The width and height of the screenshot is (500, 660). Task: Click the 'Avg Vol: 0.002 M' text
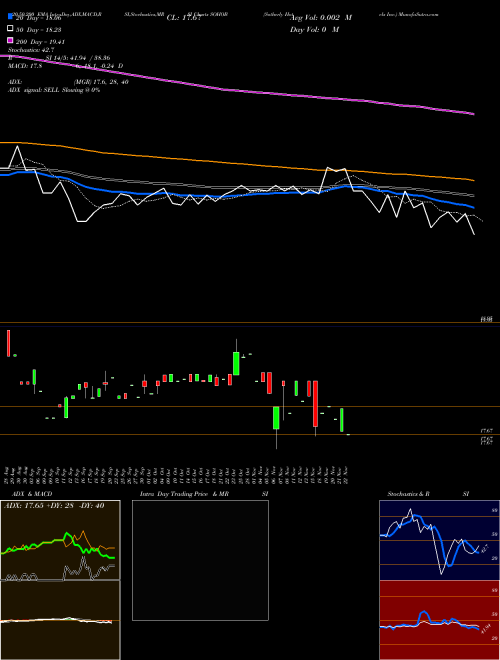pyautogui.click(x=321, y=18)
